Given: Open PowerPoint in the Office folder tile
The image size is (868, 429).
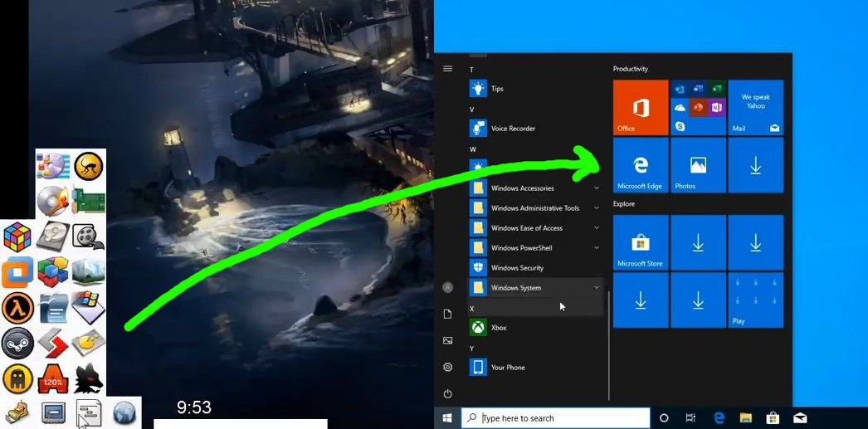Looking at the screenshot, I should click(698, 107).
